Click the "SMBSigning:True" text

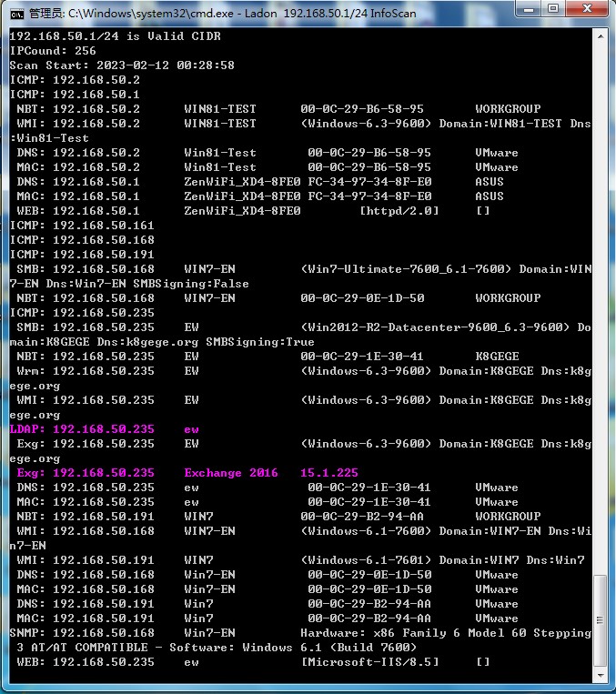(x=260, y=342)
